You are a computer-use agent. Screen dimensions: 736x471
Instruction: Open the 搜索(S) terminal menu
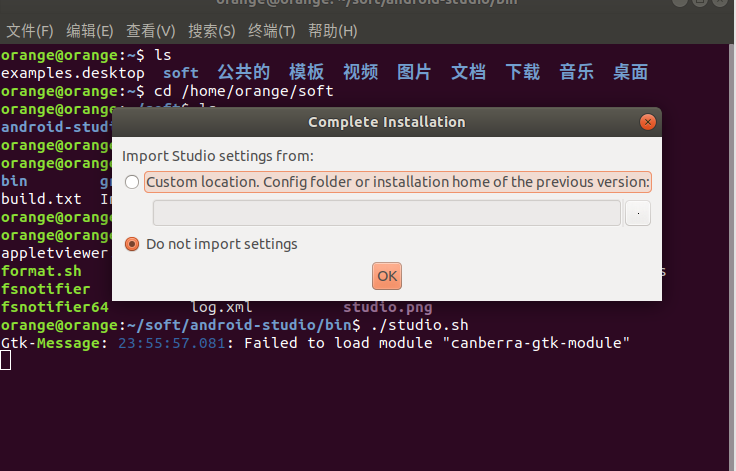212,31
